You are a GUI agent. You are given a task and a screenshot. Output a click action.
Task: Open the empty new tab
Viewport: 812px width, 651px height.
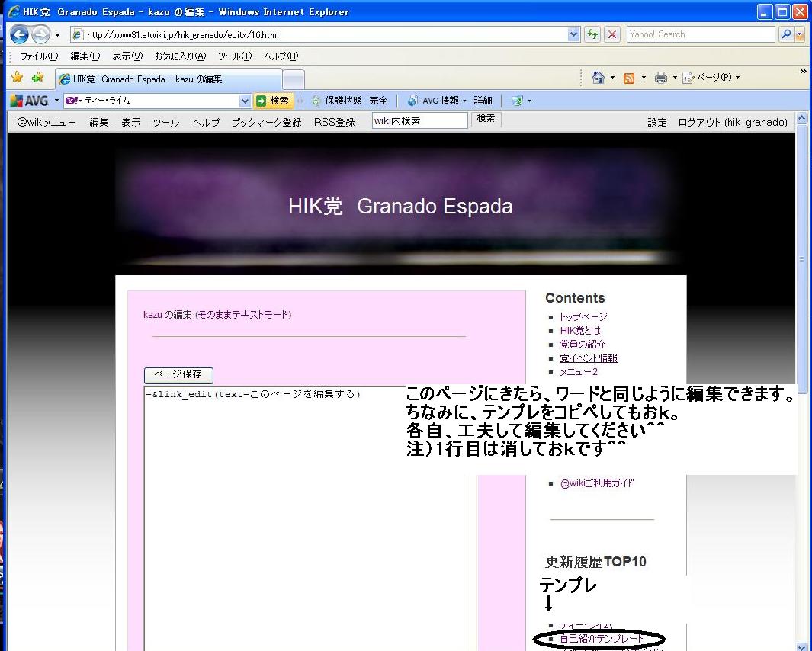(x=294, y=79)
